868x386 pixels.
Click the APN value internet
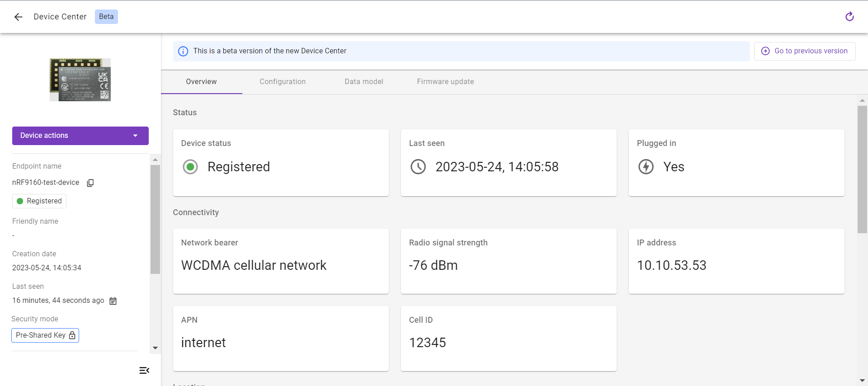click(203, 343)
